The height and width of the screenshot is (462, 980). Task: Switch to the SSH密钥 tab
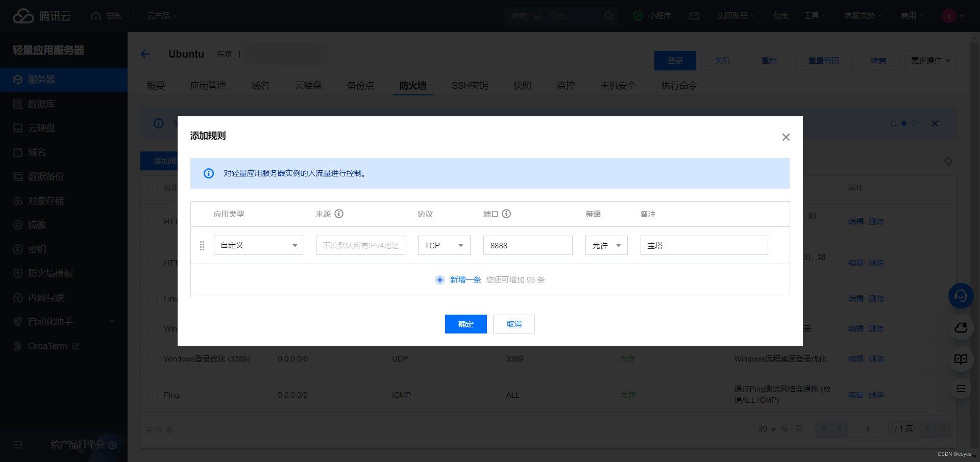click(x=470, y=86)
